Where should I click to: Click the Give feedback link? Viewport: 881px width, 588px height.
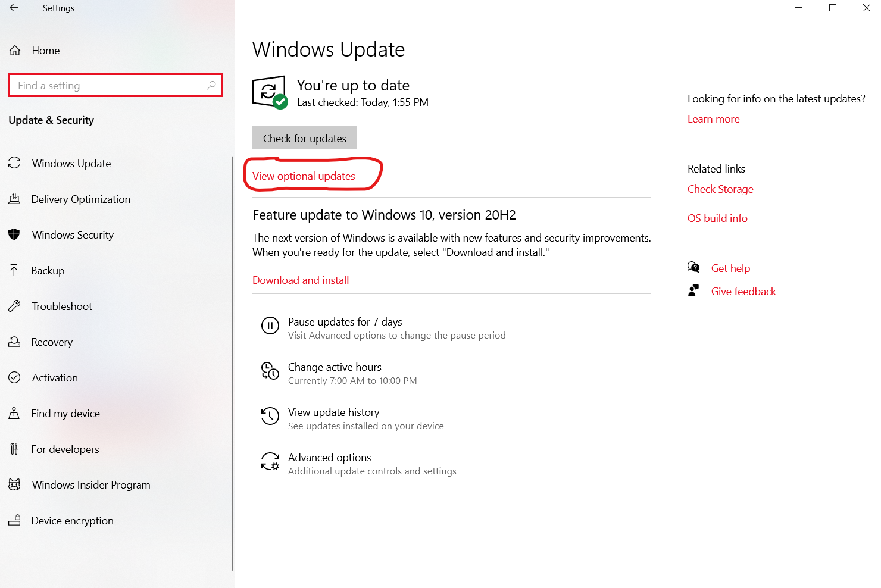743,292
